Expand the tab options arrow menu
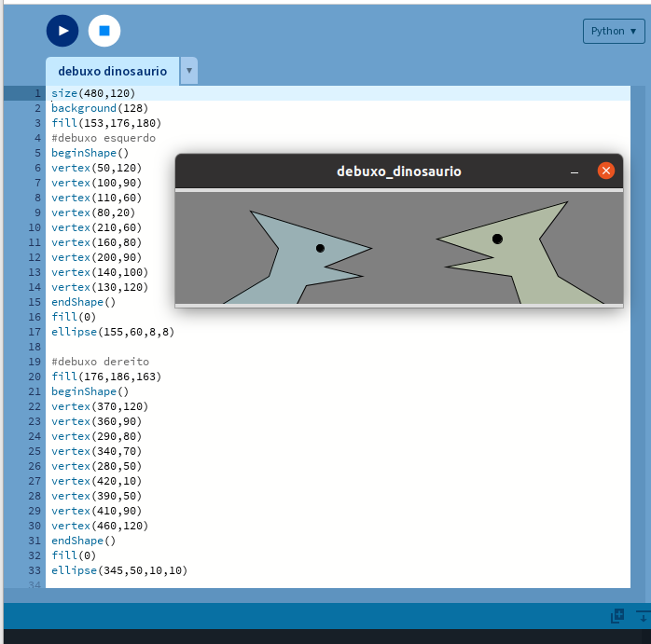The height and width of the screenshot is (644, 651). (x=188, y=71)
